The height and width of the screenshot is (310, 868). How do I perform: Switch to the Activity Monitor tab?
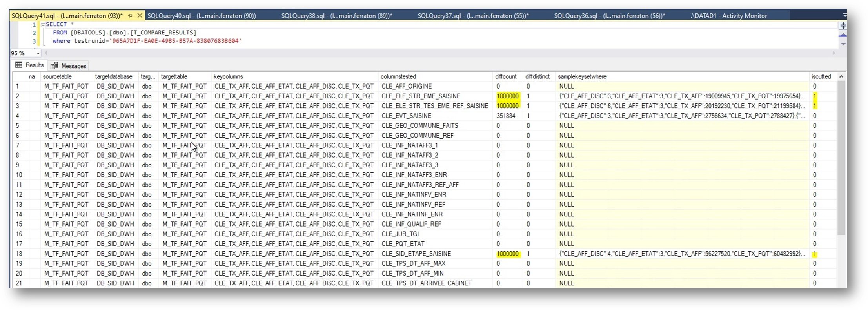click(x=729, y=16)
